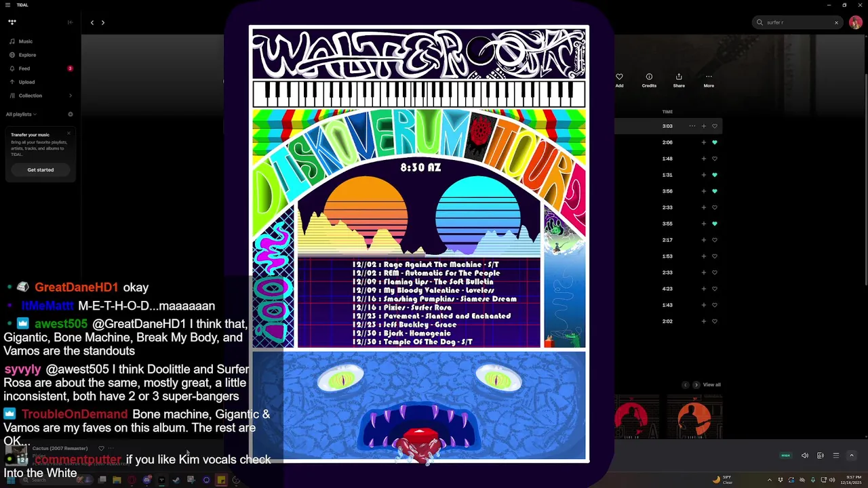Add the 2:06 track to playlist
Screen dimensions: 868x488
(703, 142)
